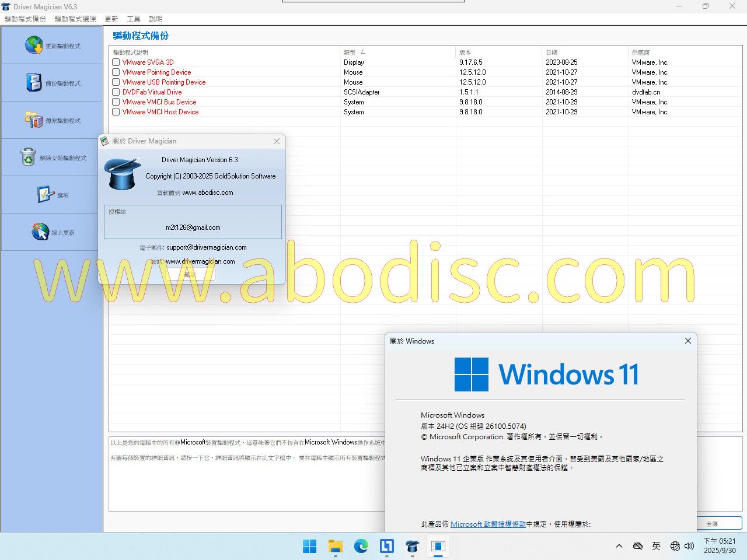Check the VMware SVGA 3D driver checkbox

point(116,62)
